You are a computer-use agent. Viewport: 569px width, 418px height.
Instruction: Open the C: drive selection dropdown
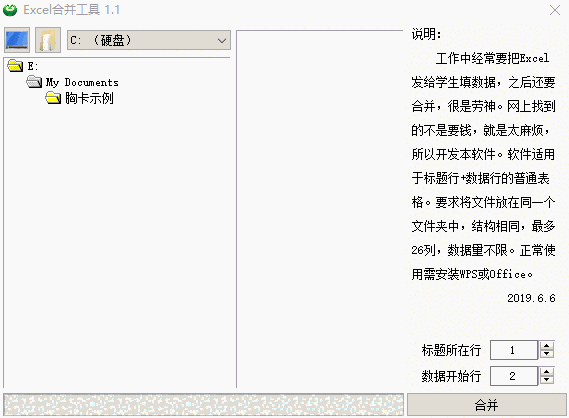point(149,40)
